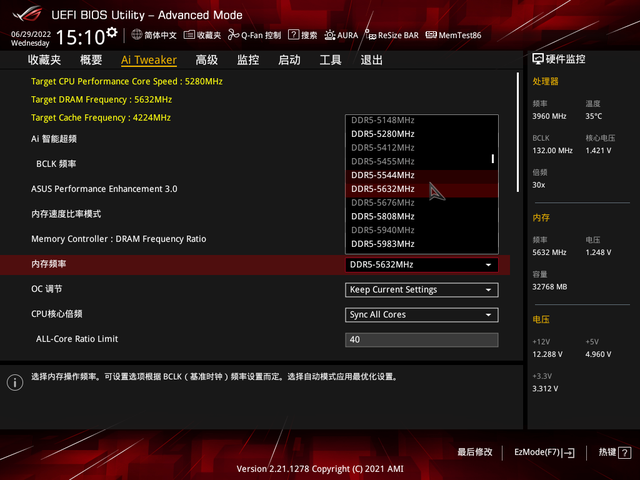Image resolution: width=640 pixels, height=480 pixels.
Task: Toggle the ReSize BAR icon
Action: click(370, 35)
